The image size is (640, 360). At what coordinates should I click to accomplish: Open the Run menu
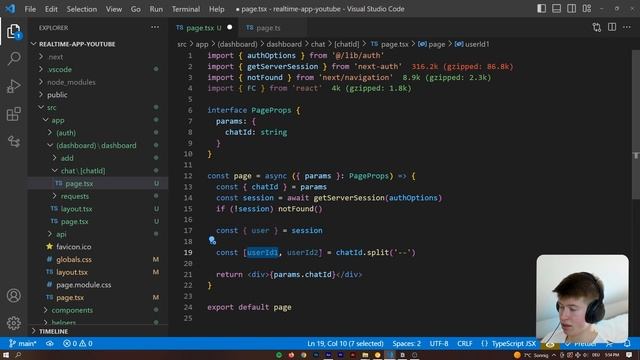pos(156,9)
